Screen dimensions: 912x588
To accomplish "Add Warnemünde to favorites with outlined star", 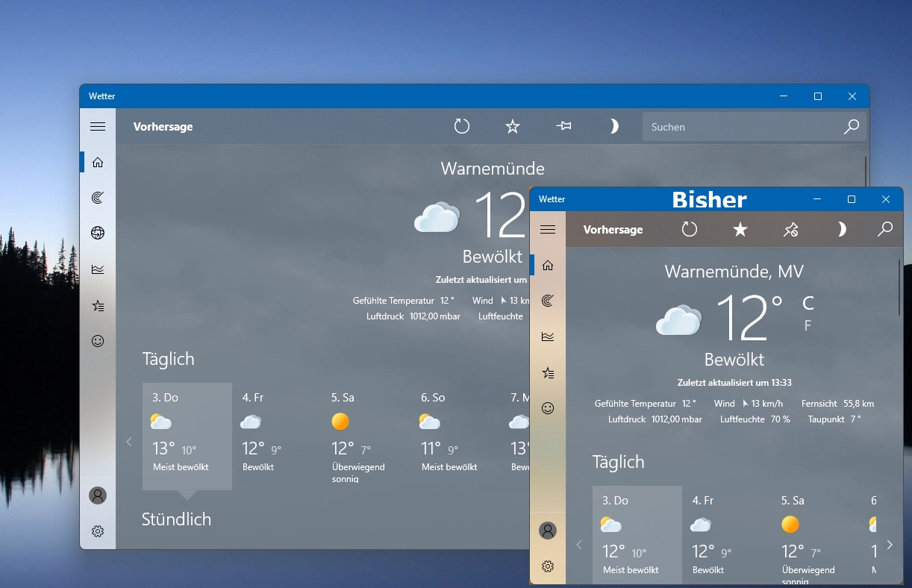I will (x=513, y=127).
